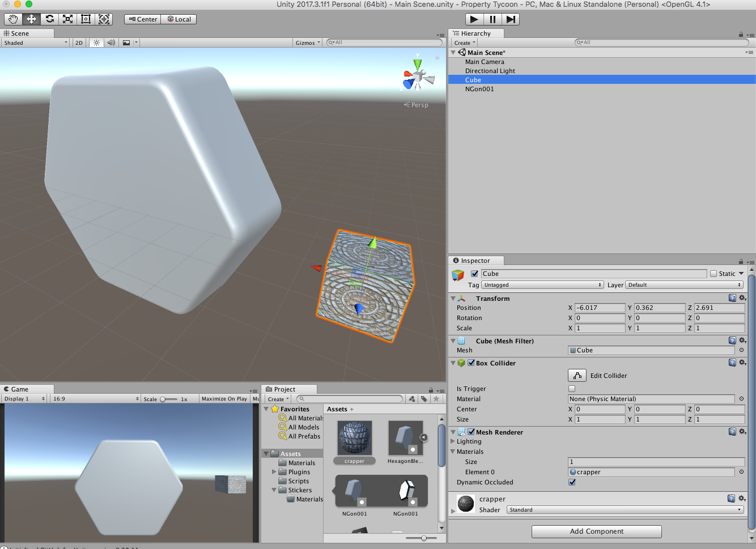The height and width of the screenshot is (549, 756).
Task: Select the Move tool
Action: (31, 19)
